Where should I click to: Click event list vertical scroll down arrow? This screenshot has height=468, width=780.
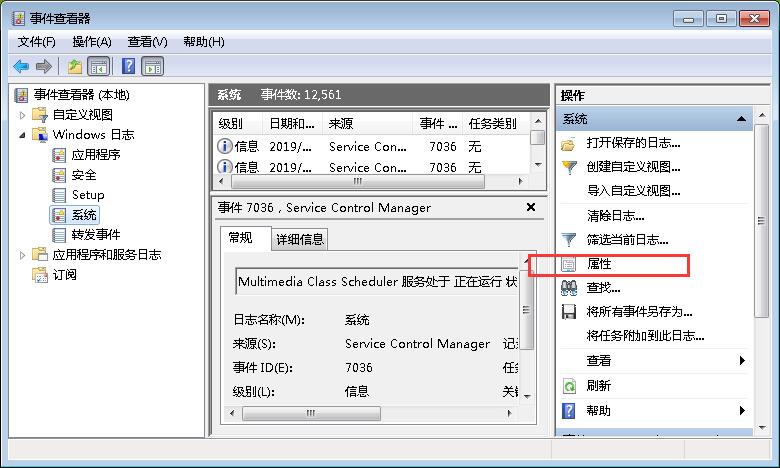(x=538, y=165)
